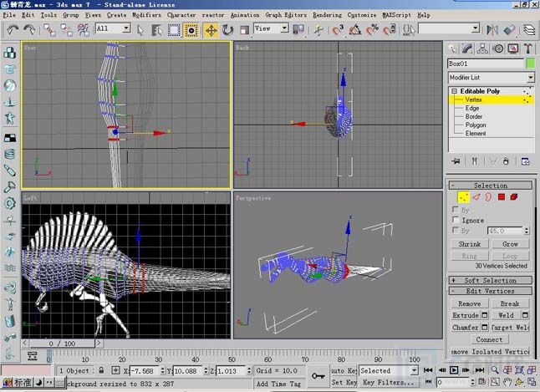Open the MAXScript menu

tap(396, 15)
